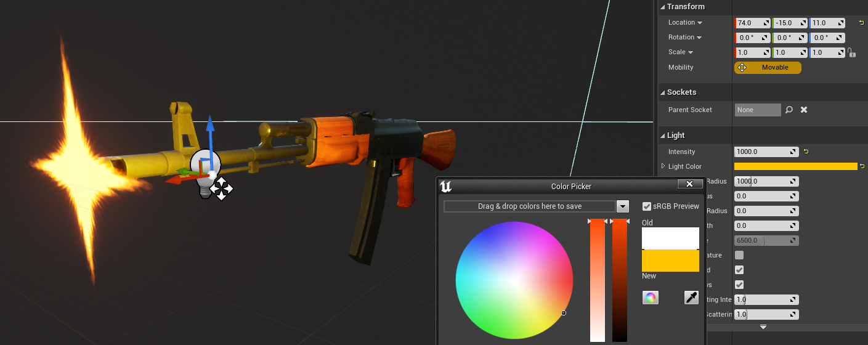Open the Rotation coordinate type dropdown
The height and width of the screenshot is (345, 868).
[x=700, y=38]
